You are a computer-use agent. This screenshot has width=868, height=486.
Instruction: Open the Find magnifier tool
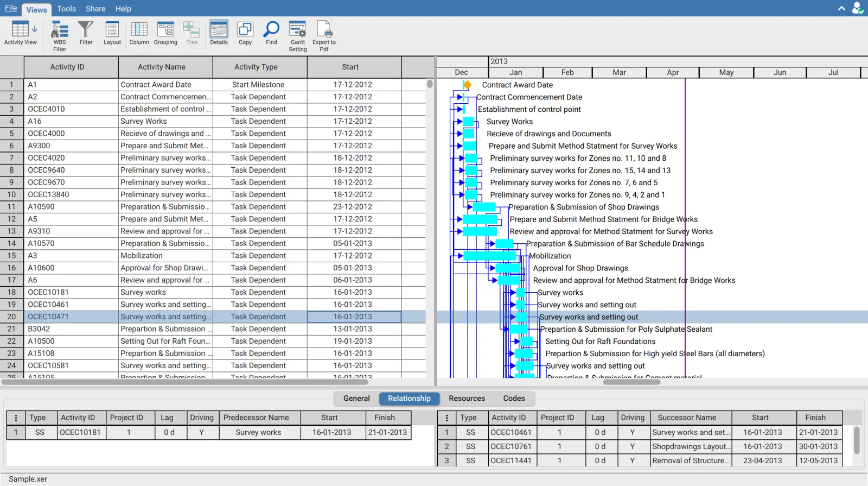271,33
